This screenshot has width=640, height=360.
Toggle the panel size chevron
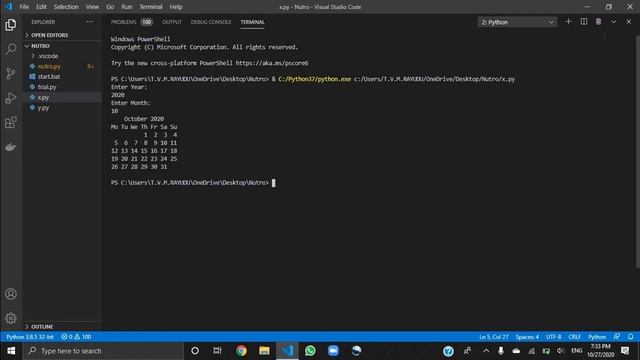click(613, 22)
